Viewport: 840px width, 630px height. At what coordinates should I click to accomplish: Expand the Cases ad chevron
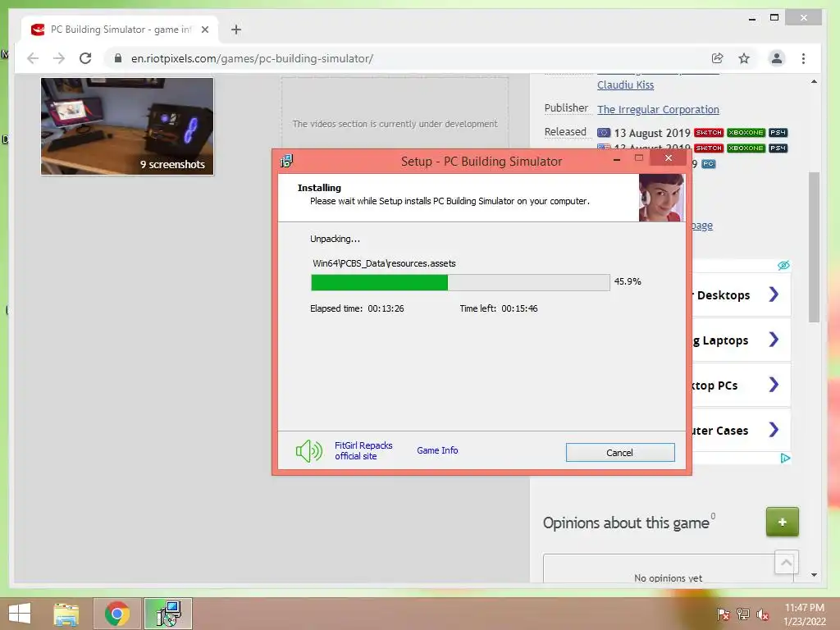tap(774, 429)
